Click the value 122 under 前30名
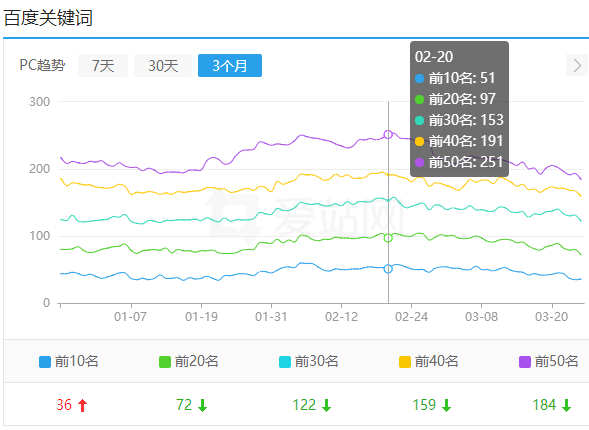The image size is (589, 430). (x=304, y=405)
